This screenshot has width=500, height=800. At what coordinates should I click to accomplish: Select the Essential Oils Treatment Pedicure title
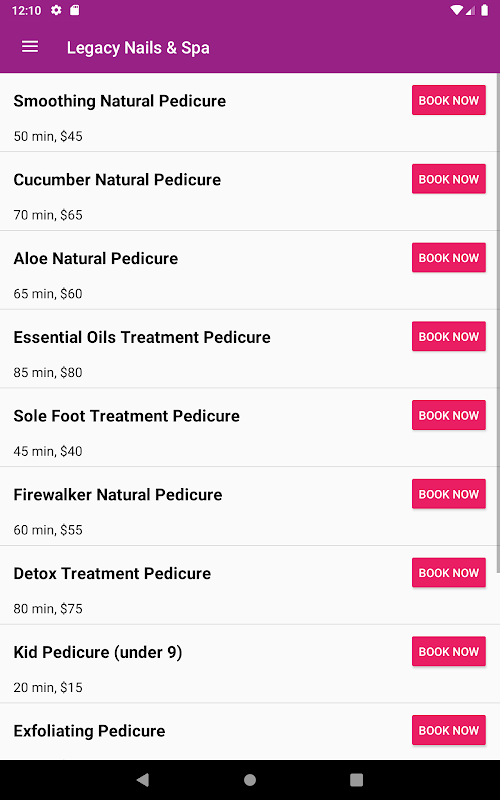pyautogui.click(x=142, y=337)
